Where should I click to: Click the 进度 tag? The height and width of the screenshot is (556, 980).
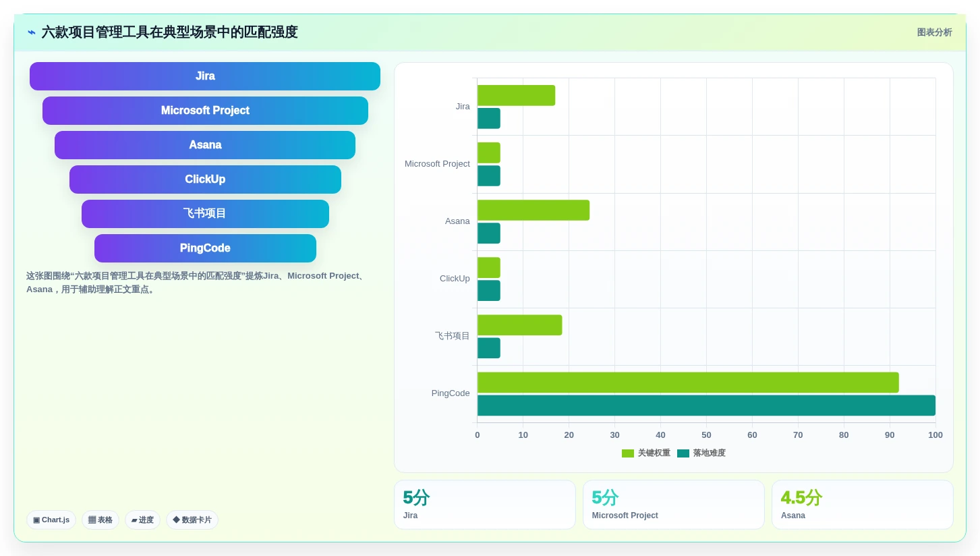tap(142, 520)
